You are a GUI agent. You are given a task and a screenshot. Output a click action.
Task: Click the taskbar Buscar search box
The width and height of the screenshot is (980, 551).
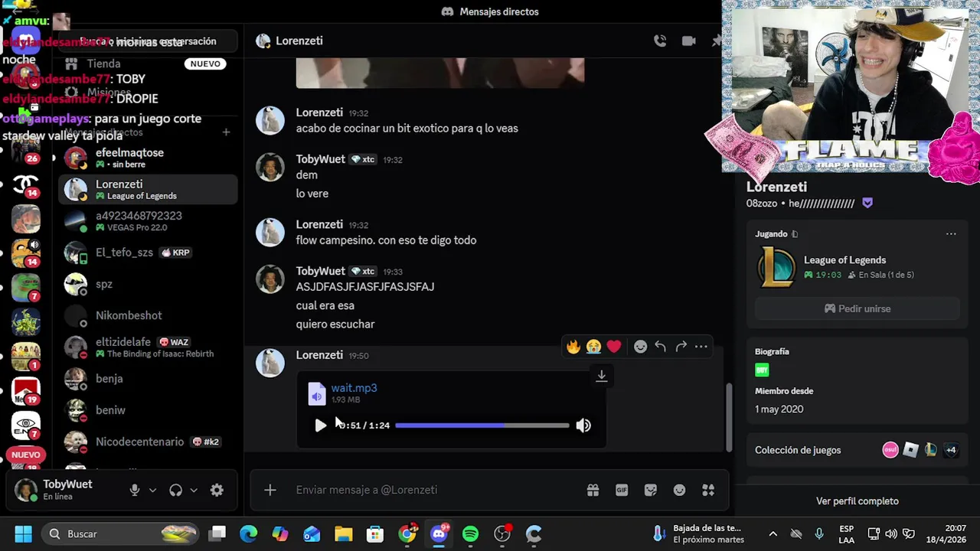tap(120, 533)
